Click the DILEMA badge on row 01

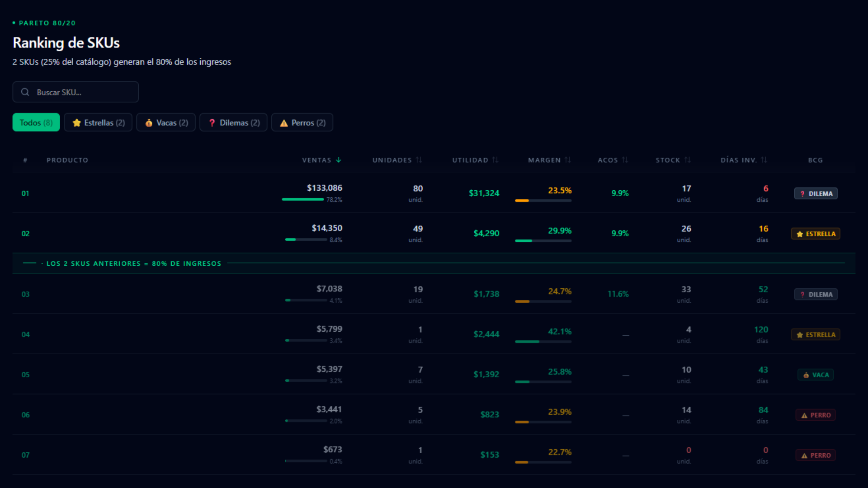click(x=816, y=193)
